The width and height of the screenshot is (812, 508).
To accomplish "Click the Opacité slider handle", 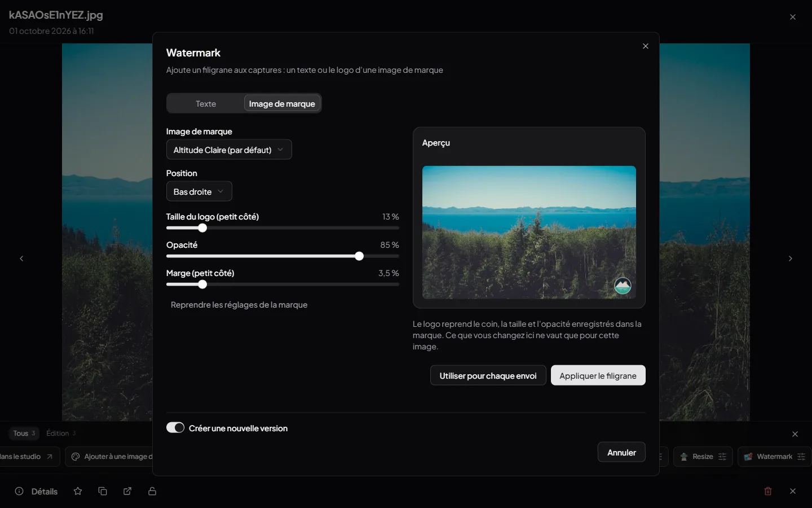I will (x=359, y=256).
